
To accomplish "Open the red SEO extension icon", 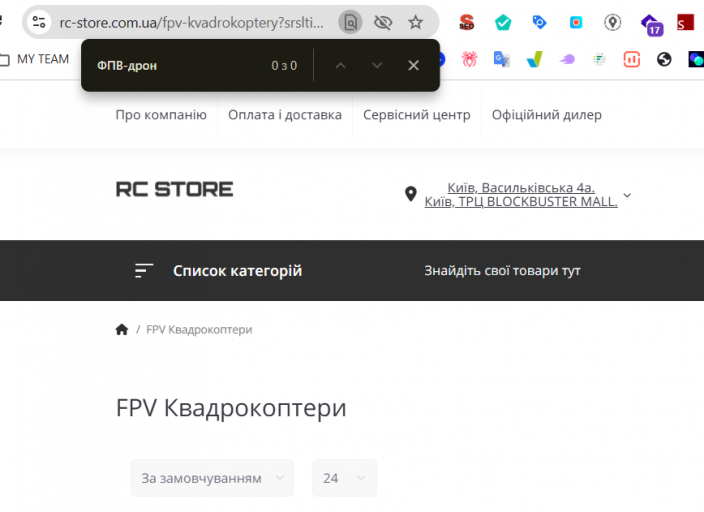I will coord(466,22).
